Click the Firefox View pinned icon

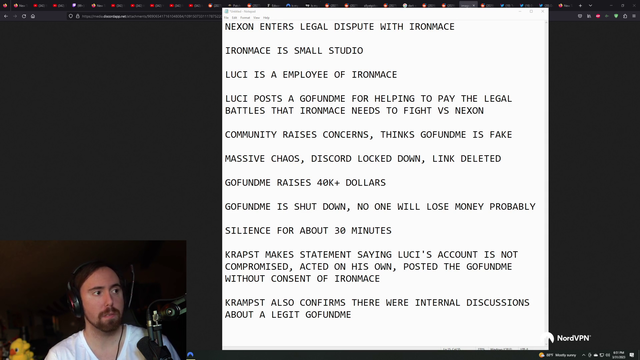(5, 5)
